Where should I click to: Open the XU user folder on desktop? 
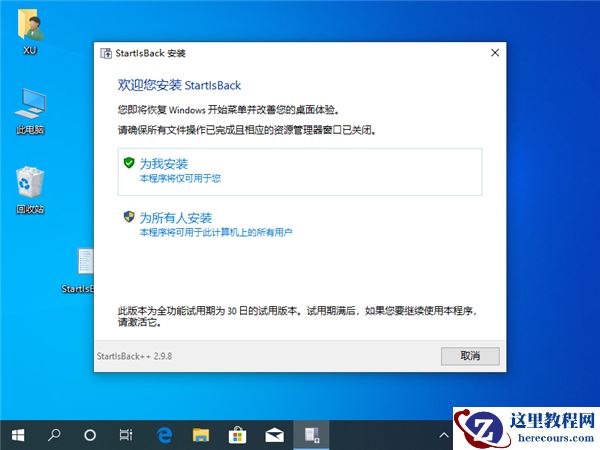(x=30, y=31)
